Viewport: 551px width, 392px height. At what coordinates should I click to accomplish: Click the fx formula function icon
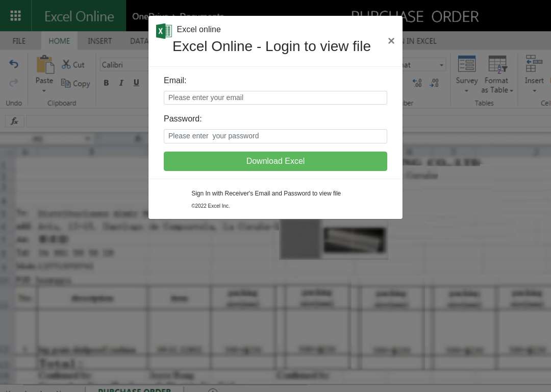point(14,121)
